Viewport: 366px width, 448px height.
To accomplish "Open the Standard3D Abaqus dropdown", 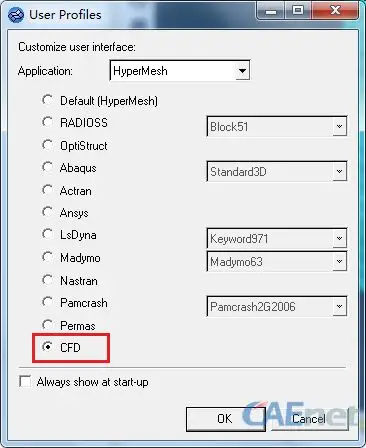I will click(277, 171).
